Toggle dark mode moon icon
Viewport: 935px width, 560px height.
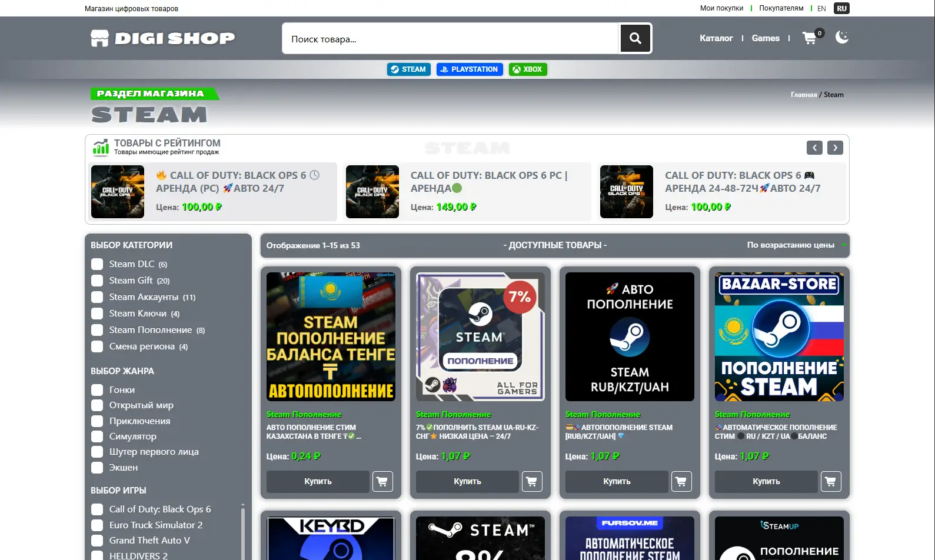[842, 37]
